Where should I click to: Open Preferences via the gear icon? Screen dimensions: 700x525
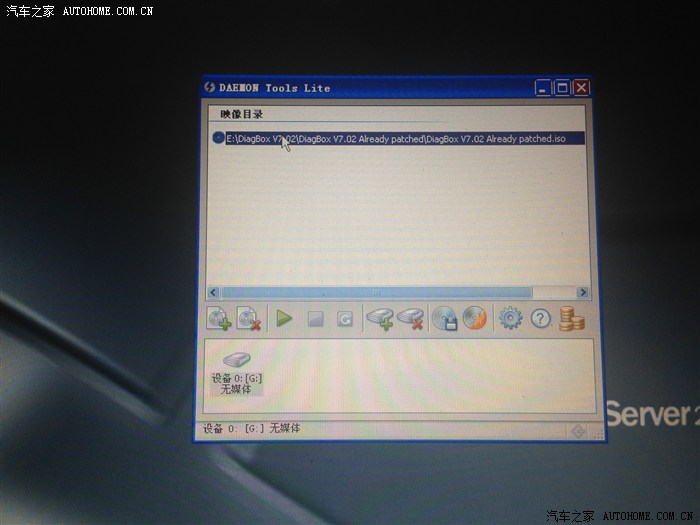(x=510, y=319)
